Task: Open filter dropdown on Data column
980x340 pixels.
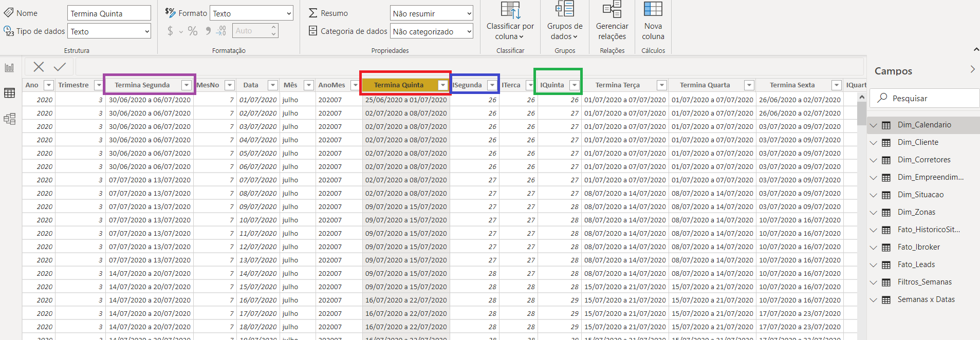Action: click(x=273, y=85)
